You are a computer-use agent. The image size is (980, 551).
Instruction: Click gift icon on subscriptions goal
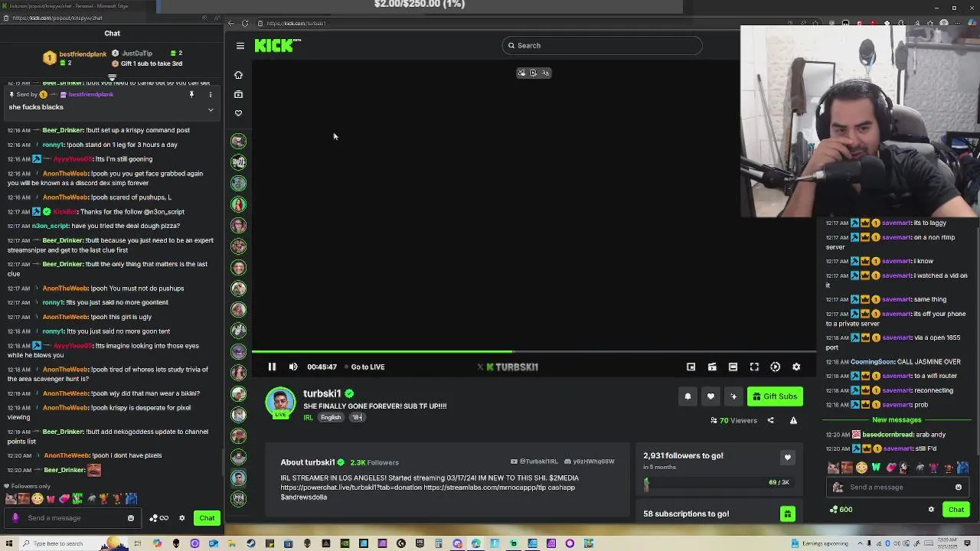tap(787, 514)
